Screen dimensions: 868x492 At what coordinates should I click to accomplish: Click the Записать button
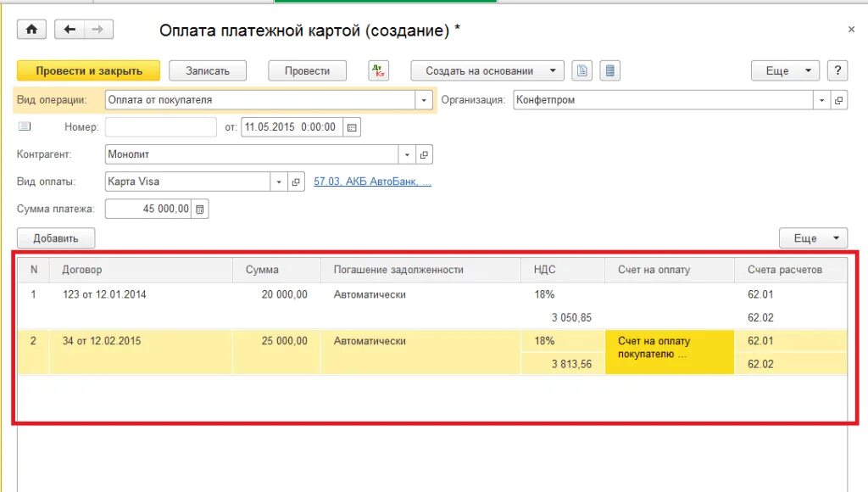208,71
